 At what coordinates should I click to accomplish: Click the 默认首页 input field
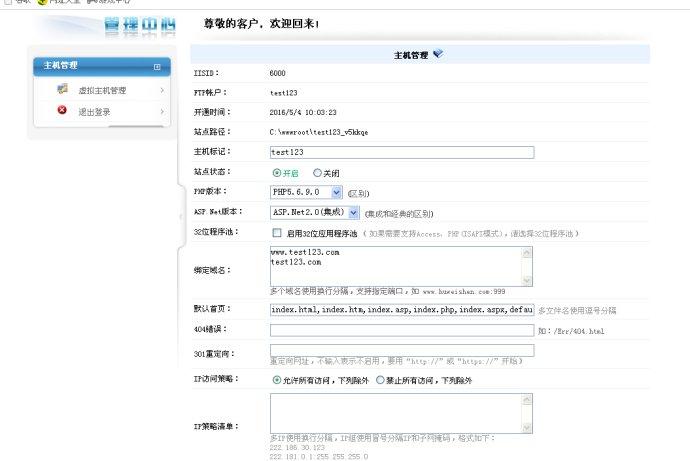tap(402, 310)
